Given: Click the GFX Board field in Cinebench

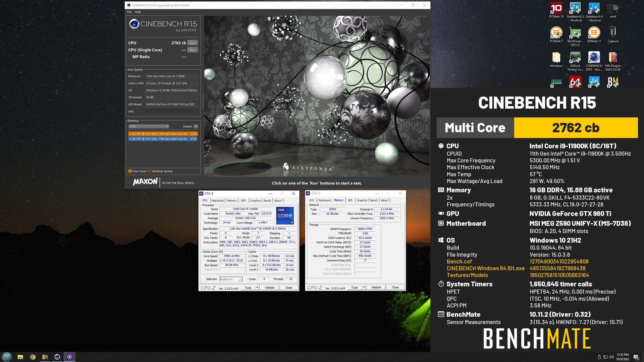Looking at the screenshot, I should pyautogui.click(x=171, y=104).
